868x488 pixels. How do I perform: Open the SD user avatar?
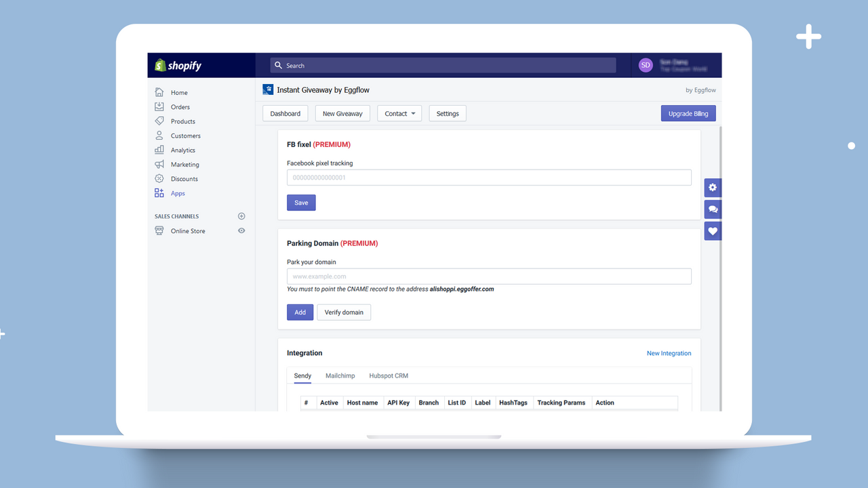tap(646, 65)
